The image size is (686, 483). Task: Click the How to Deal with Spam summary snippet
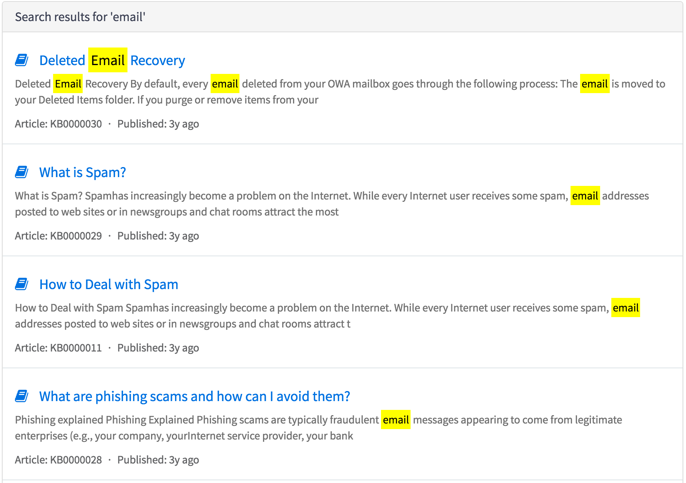[327, 316]
